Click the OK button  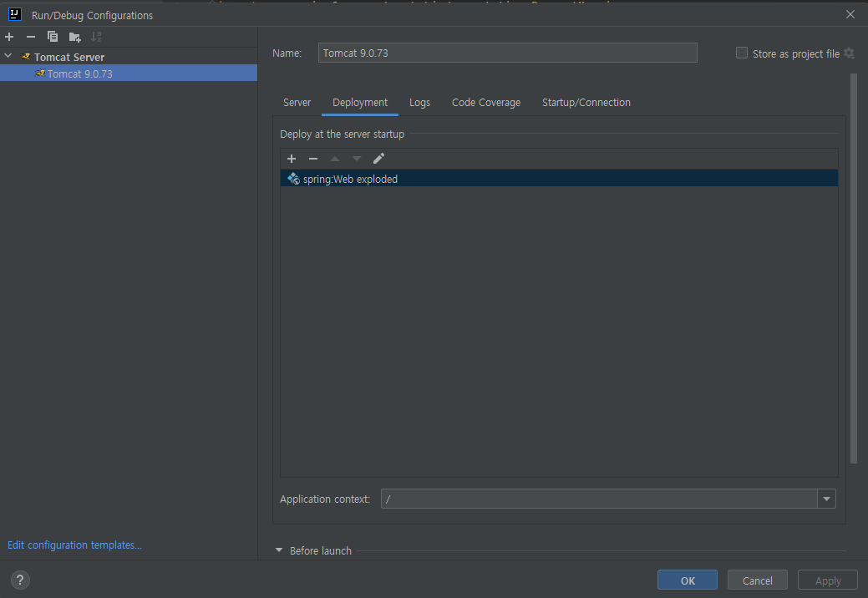[x=688, y=580]
